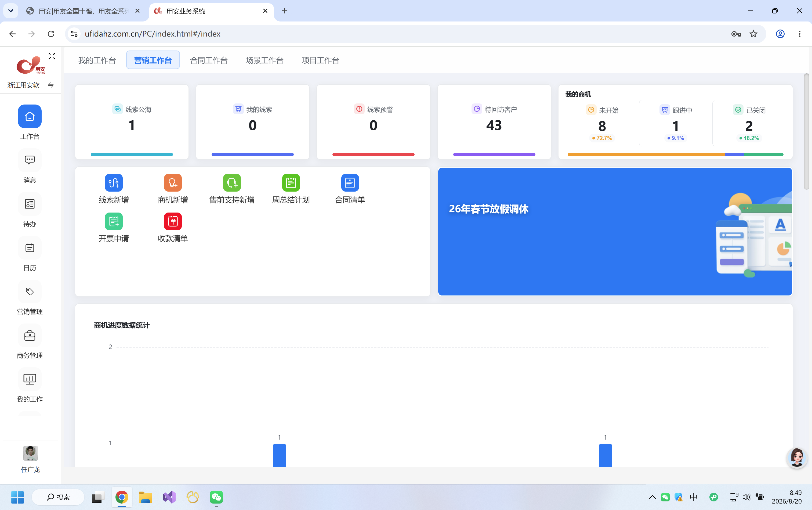This screenshot has width=812, height=510.
Task: Go back to previous page
Action: (12, 34)
